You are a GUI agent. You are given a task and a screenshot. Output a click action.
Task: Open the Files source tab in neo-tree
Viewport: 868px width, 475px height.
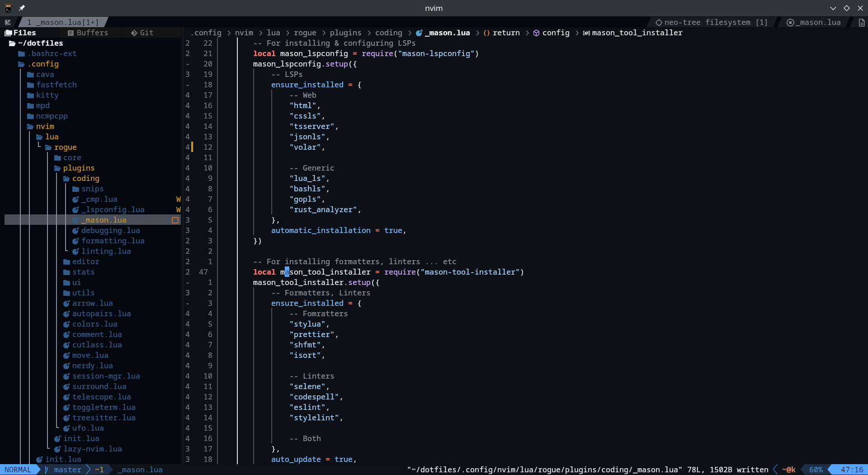(x=20, y=33)
